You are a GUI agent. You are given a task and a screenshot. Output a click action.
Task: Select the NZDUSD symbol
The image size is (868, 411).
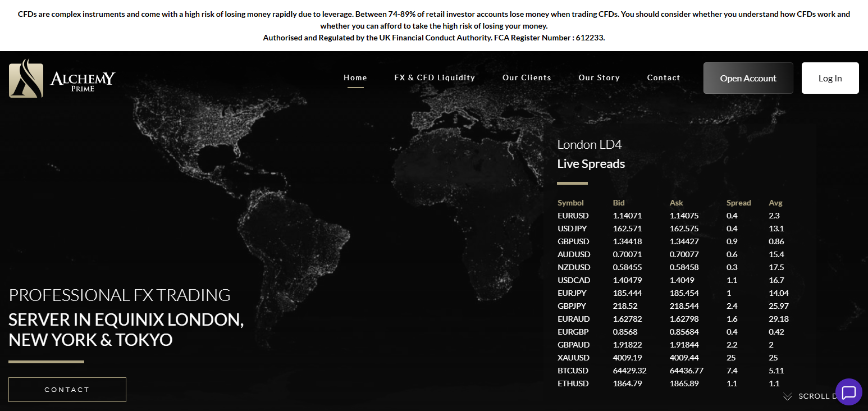click(x=574, y=267)
